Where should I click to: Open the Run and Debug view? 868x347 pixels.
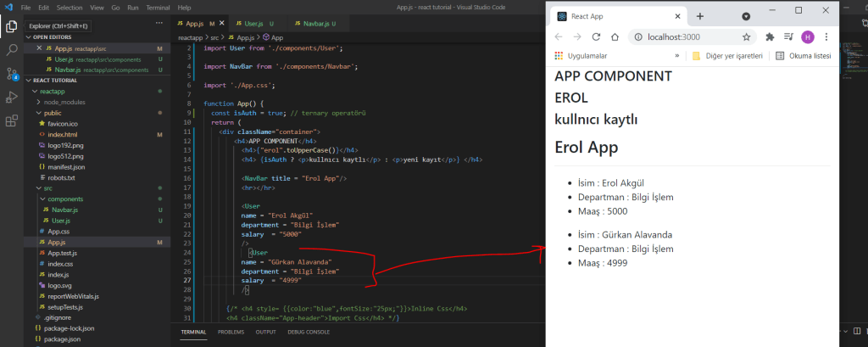pos(11,97)
